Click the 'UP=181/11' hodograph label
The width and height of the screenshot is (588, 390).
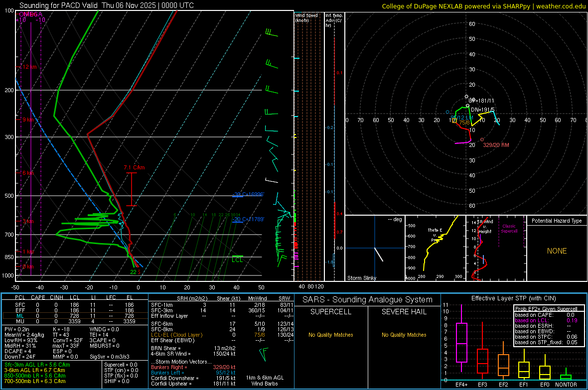click(481, 101)
